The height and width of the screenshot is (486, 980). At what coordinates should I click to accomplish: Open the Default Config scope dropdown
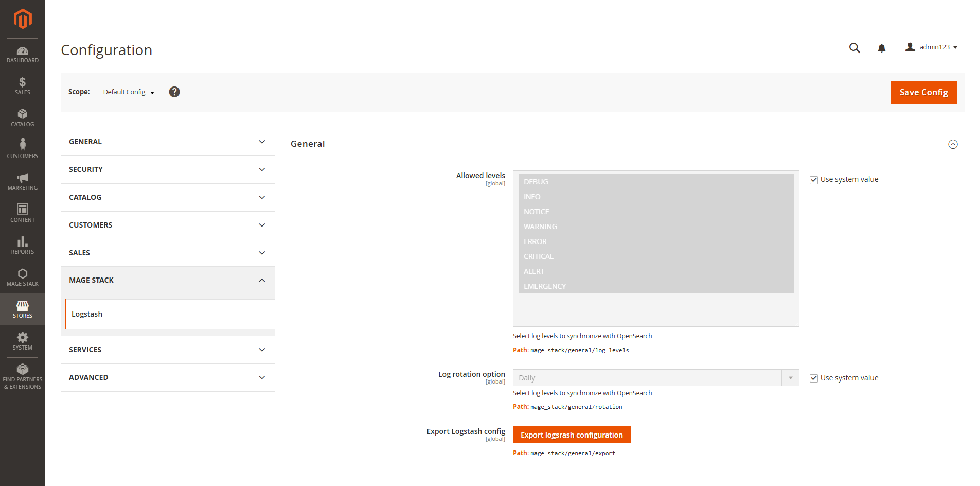point(129,92)
